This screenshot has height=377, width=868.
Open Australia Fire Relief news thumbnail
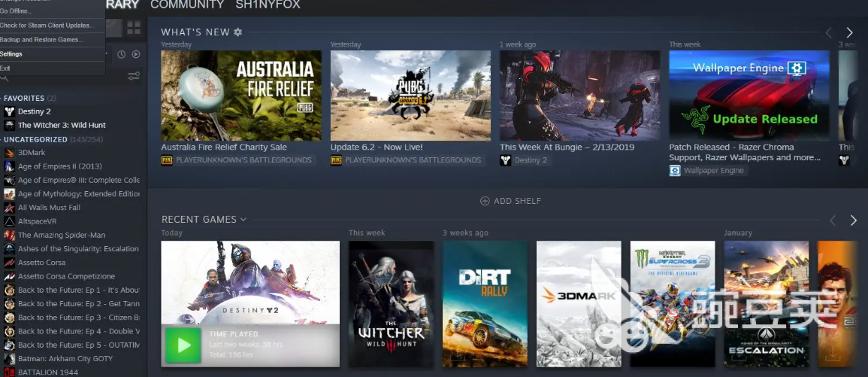click(241, 96)
